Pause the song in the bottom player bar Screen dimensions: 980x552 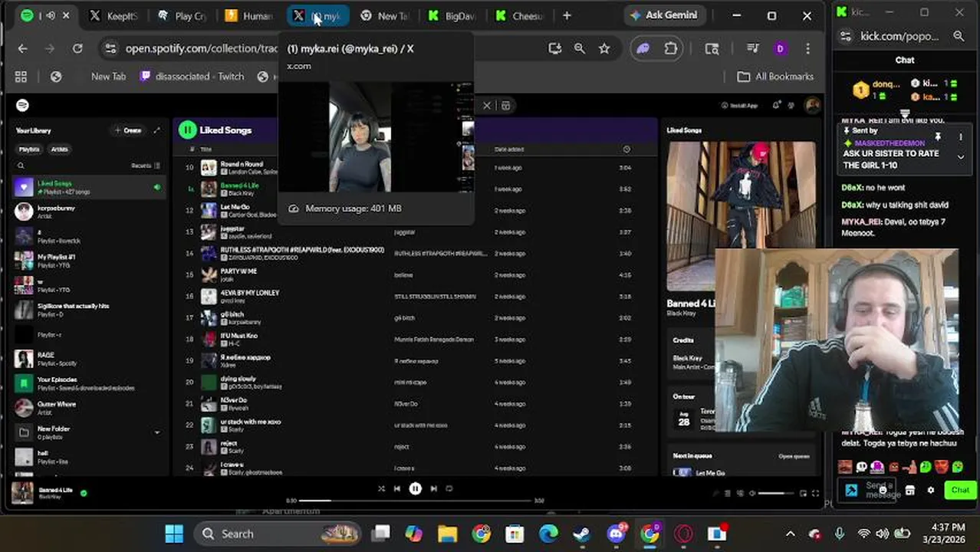click(x=415, y=488)
